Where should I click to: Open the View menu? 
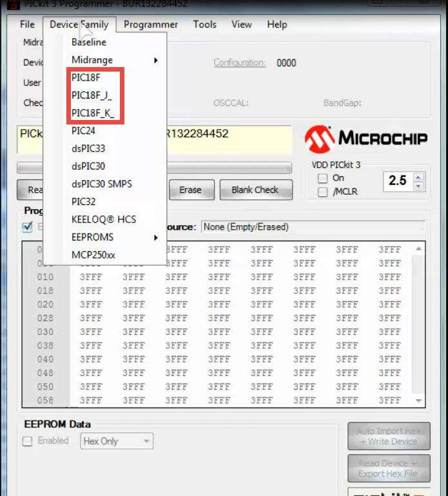click(x=242, y=25)
